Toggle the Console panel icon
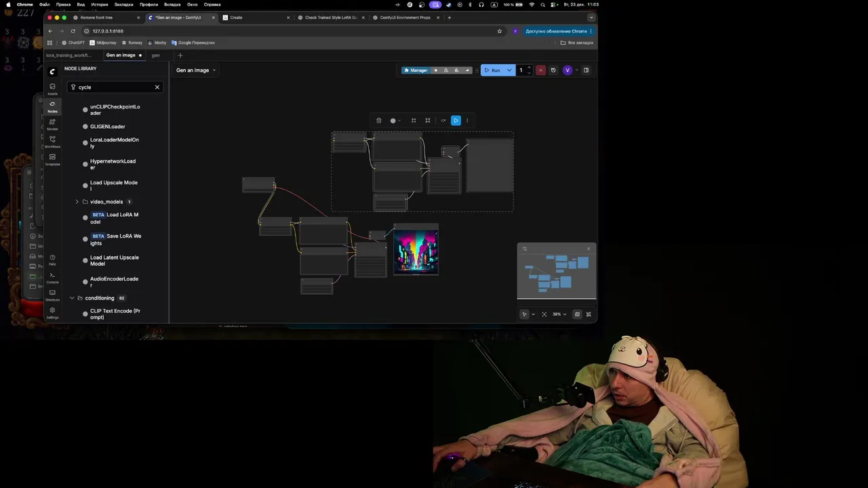The image size is (868, 488). click(x=52, y=277)
